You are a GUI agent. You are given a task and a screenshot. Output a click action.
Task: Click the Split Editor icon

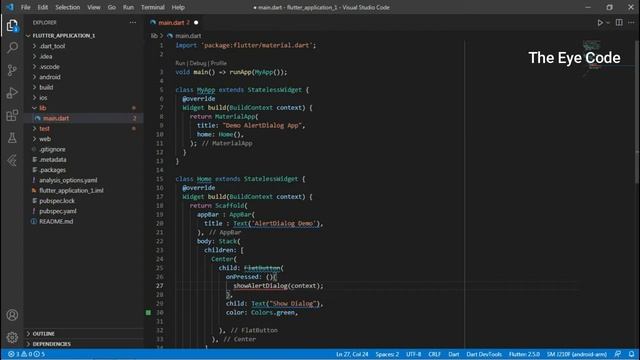[619, 23]
